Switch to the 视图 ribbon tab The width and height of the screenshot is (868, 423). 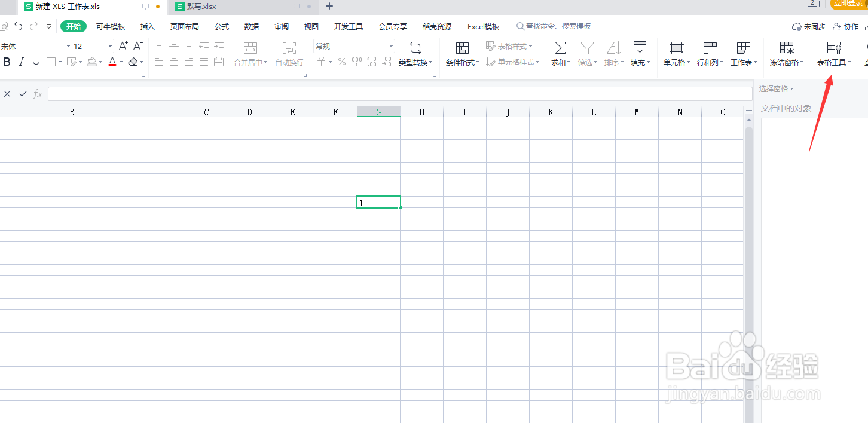(x=311, y=26)
